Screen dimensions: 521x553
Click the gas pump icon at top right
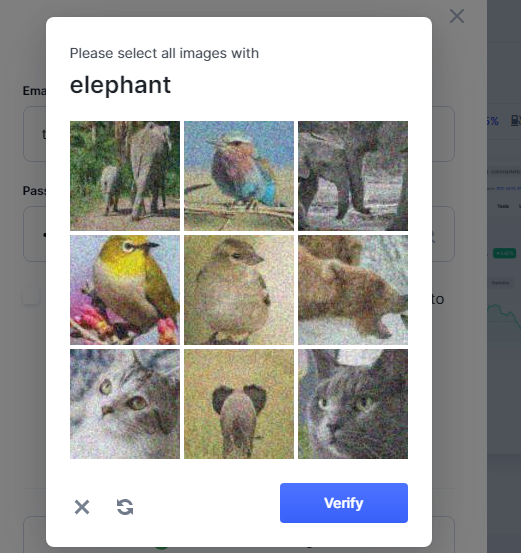(x=516, y=121)
